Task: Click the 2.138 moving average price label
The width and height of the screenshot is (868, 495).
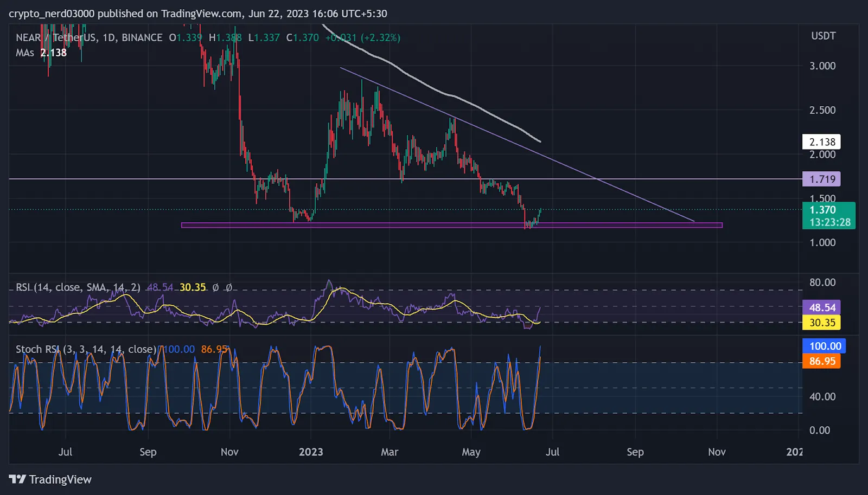Action: 821,142
